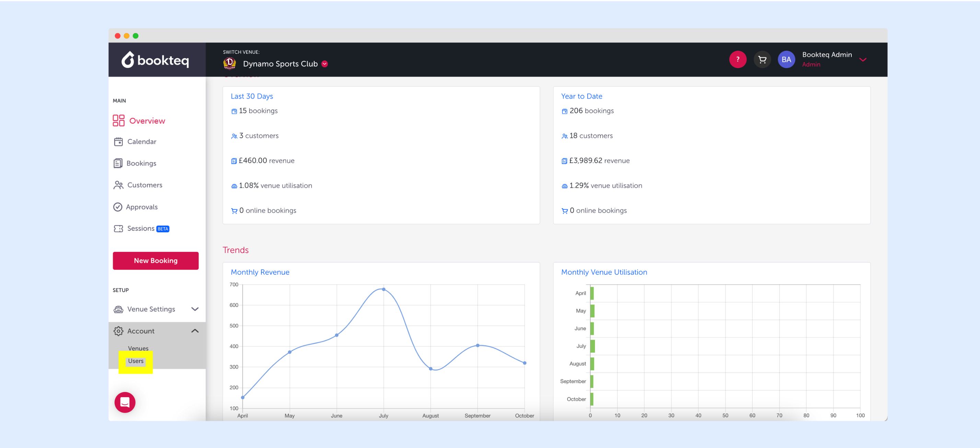This screenshot has height=448, width=980.
Task: Click the Dynamo Sports Club crest logo
Action: pos(230,63)
